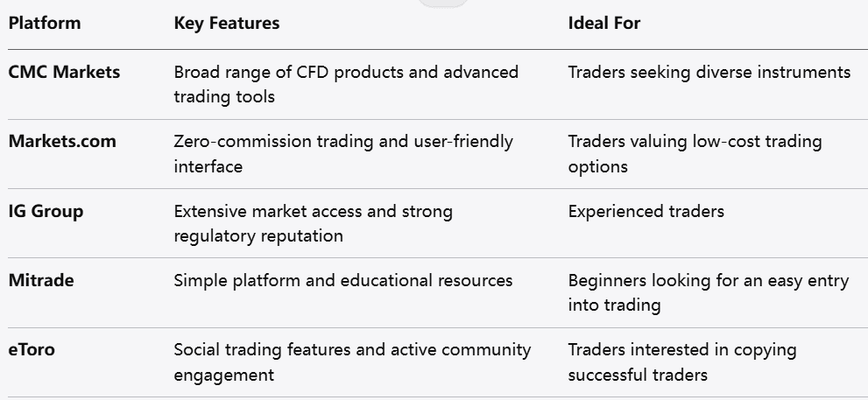Click the social trading features cell
This screenshot has width=868, height=400.
pos(352,361)
